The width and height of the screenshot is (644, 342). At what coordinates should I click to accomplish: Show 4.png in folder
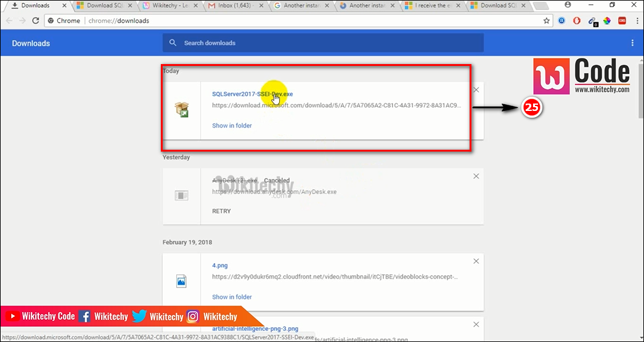pyautogui.click(x=232, y=297)
